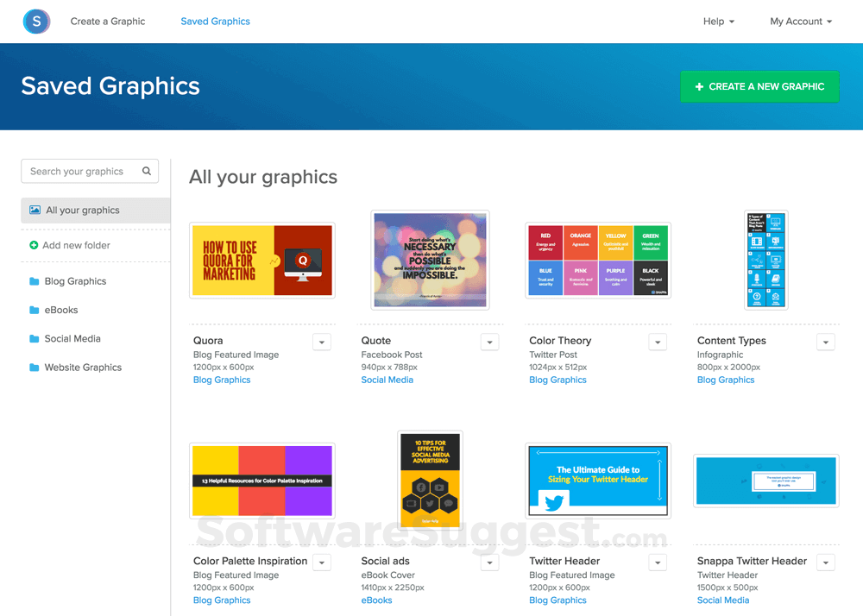Open the options arrow on the Twitter Header graphic

tap(658, 562)
